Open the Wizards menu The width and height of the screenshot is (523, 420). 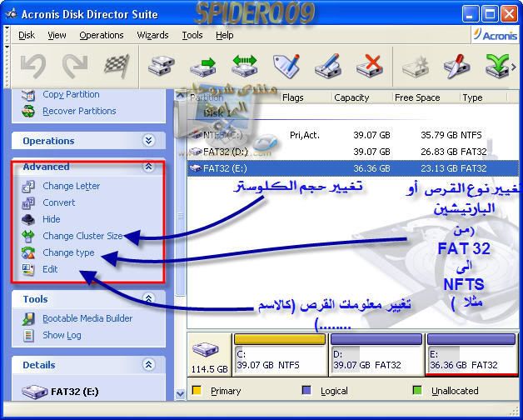tap(152, 35)
